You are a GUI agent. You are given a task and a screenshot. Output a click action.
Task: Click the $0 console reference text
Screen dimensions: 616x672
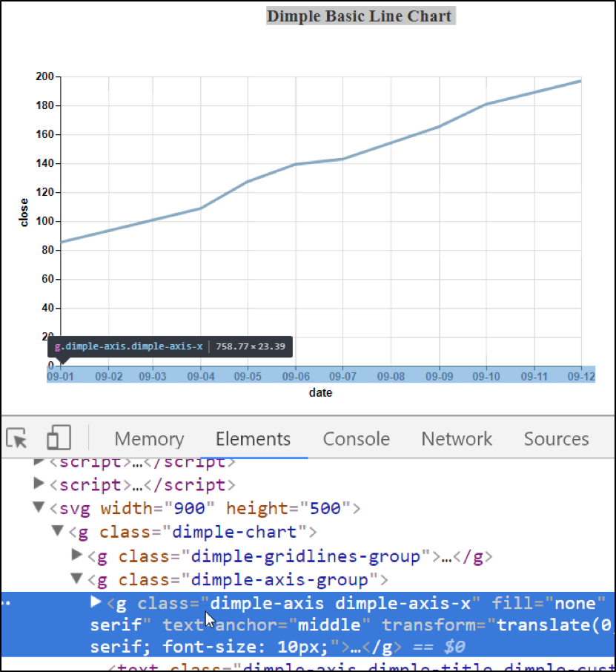(454, 646)
